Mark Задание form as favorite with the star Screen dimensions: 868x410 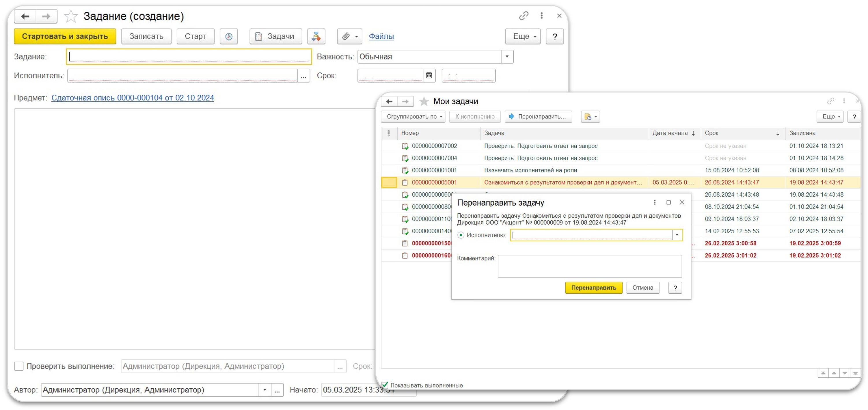[x=71, y=16]
